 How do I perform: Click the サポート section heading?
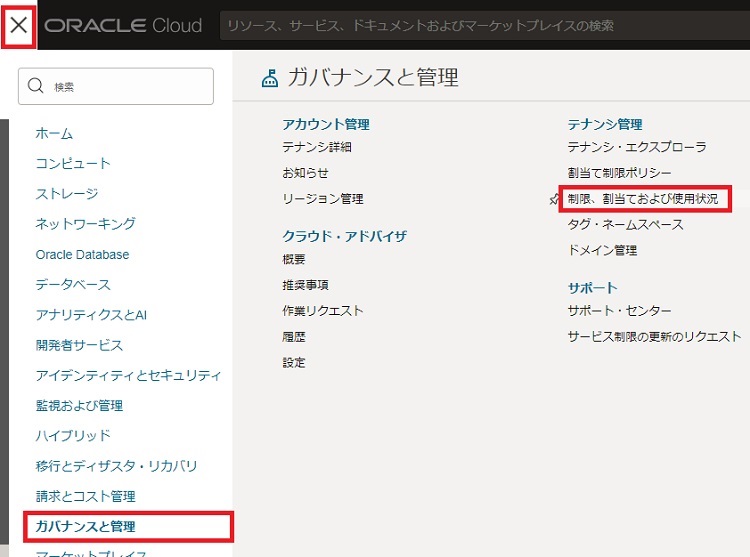tap(592, 288)
